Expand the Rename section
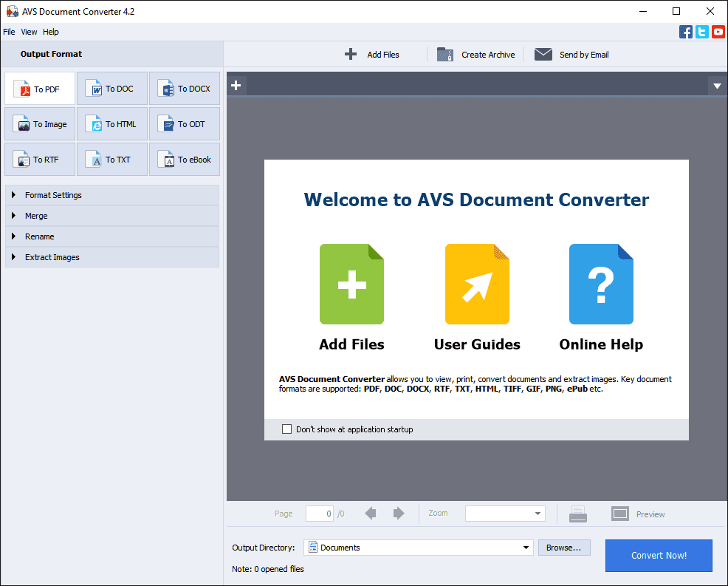 pos(112,236)
